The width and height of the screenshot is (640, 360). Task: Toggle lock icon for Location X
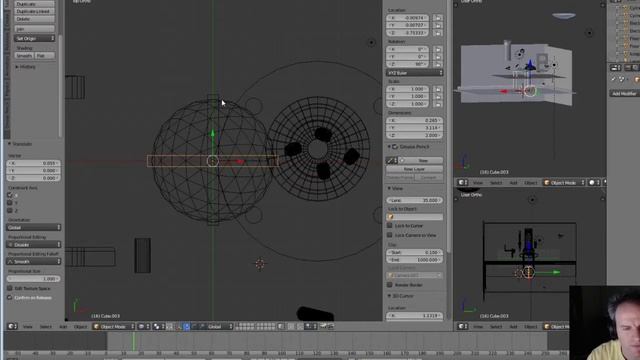click(x=437, y=18)
